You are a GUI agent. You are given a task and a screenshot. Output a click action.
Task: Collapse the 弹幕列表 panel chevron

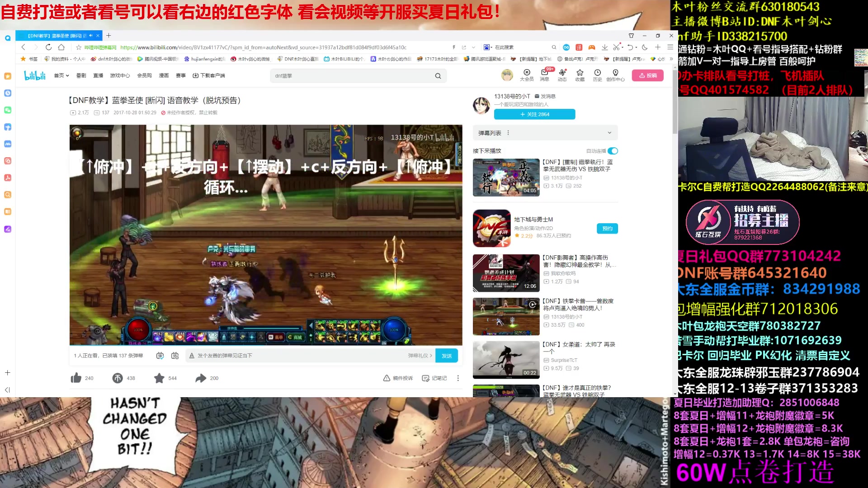609,132
